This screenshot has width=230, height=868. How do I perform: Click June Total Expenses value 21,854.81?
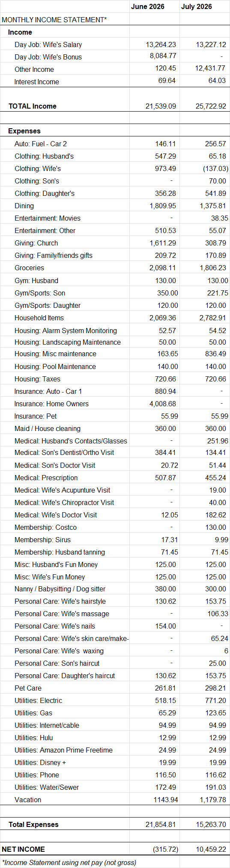[x=161, y=824]
